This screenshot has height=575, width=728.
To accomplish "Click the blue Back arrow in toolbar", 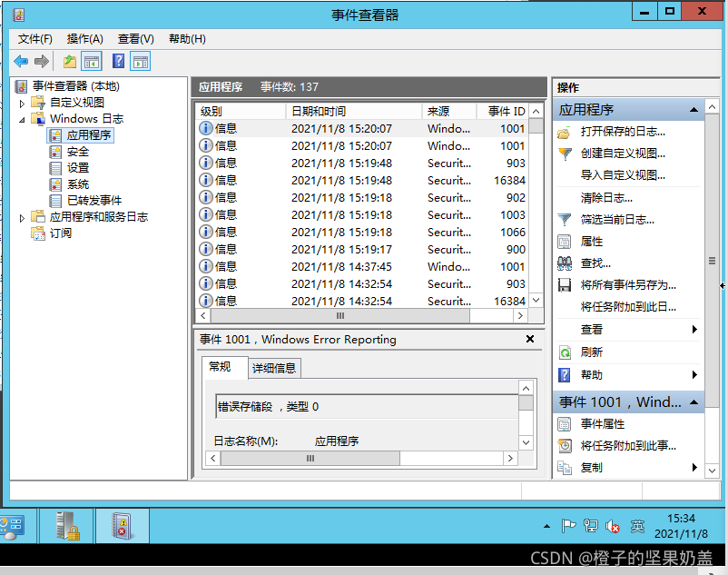I will [21, 62].
